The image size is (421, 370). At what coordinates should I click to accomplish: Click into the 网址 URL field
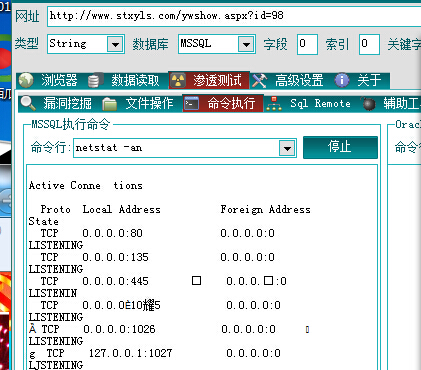pos(234,16)
